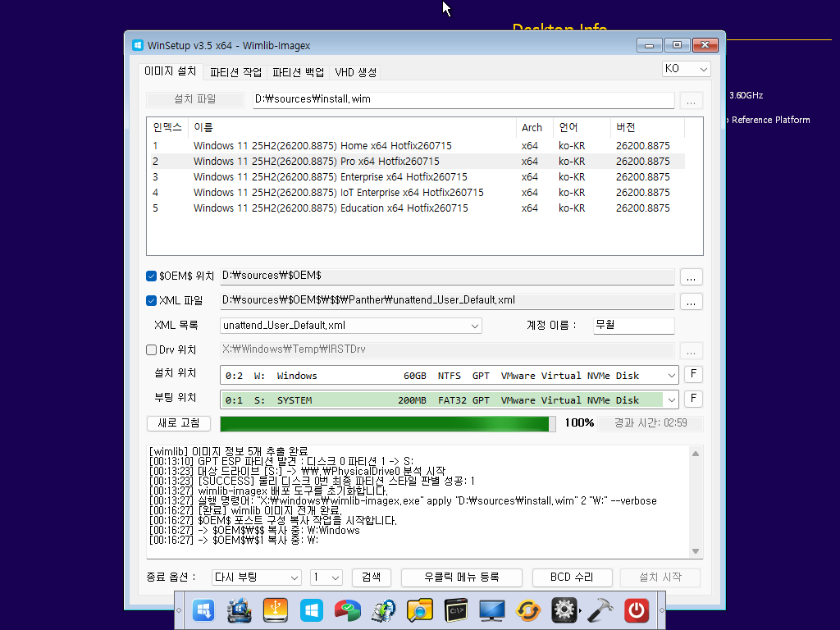Click the 언어 column header
The image size is (840, 630).
click(x=582, y=127)
